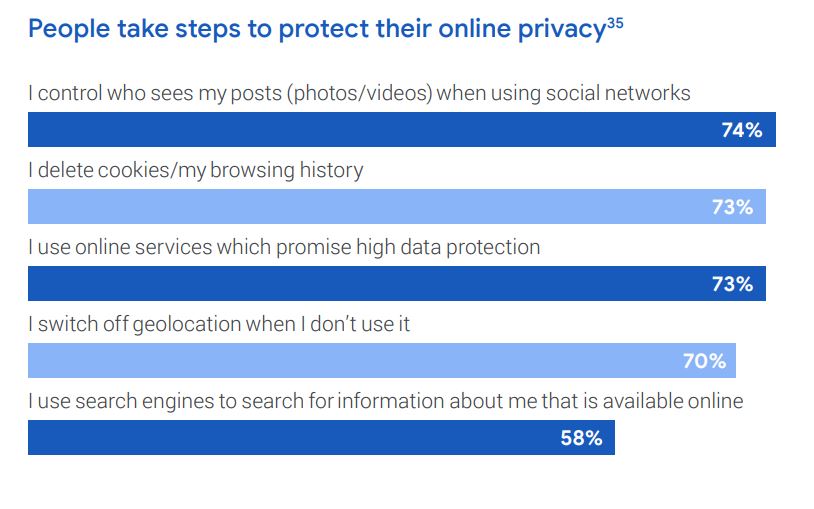Viewport: 814px width, 509px height.
Task: Click the 73% value on the light blue bar
Action: point(732,207)
